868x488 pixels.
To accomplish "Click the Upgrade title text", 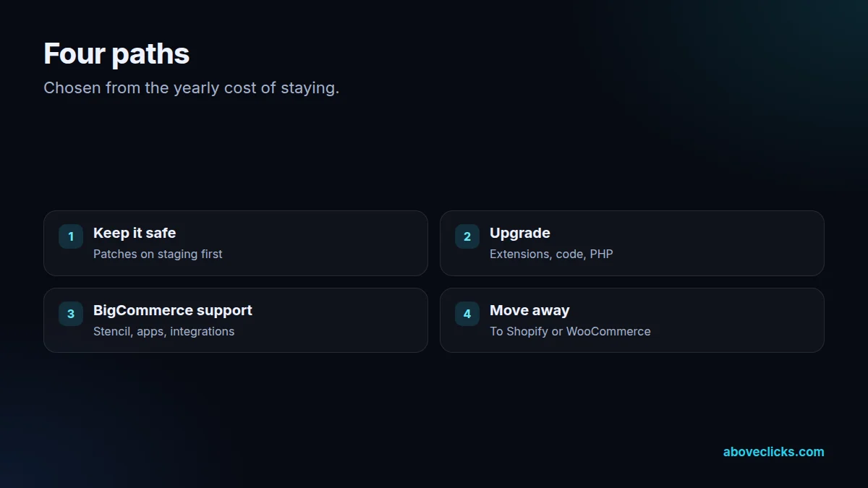I will (520, 233).
